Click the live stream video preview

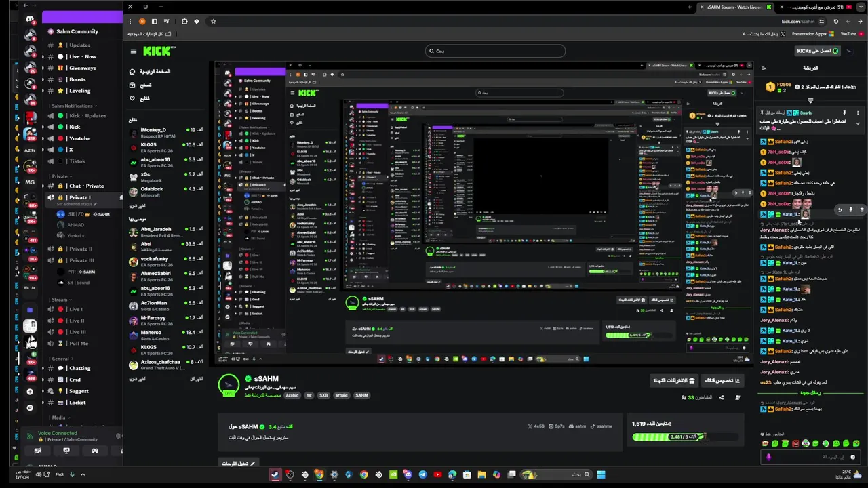coord(485,213)
